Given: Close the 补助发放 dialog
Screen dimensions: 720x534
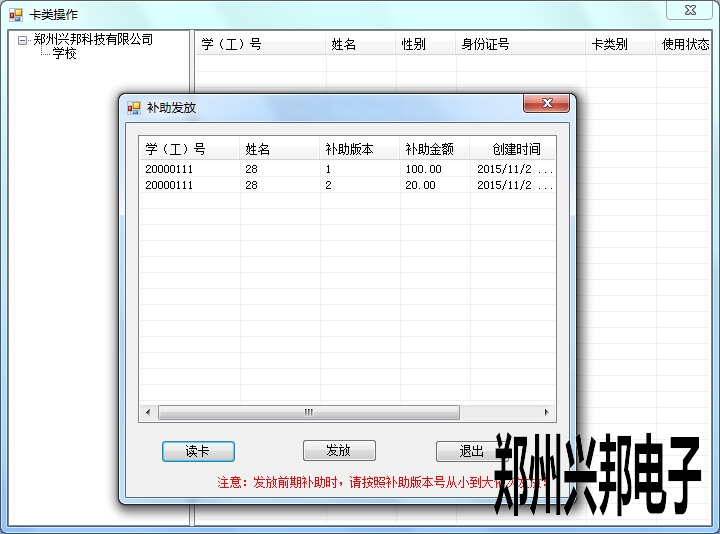Looking at the screenshot, I should (546, 104).
